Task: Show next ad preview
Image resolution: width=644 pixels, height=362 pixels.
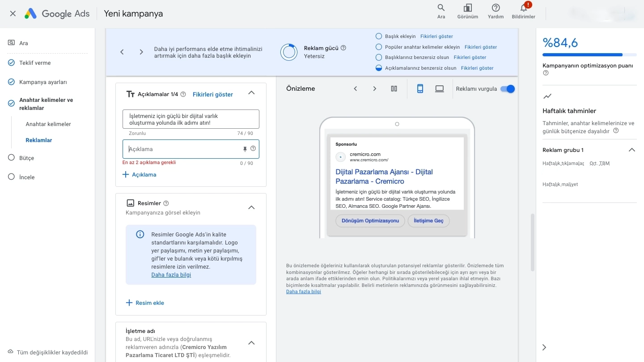Action: (x=375, y=88)
